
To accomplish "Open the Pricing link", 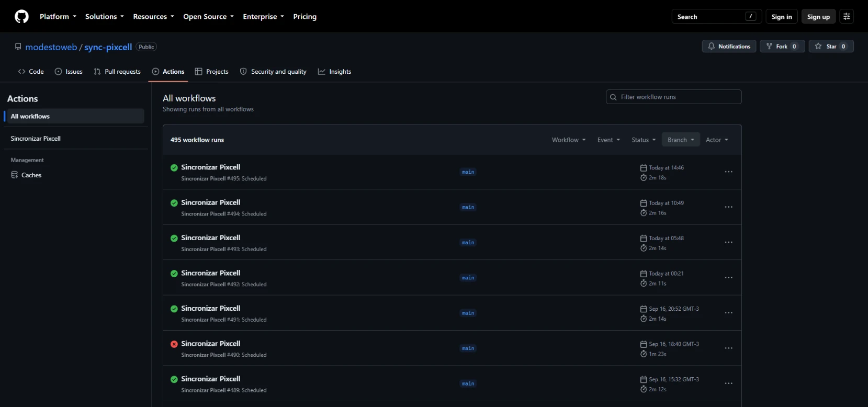I will point(305,17).
